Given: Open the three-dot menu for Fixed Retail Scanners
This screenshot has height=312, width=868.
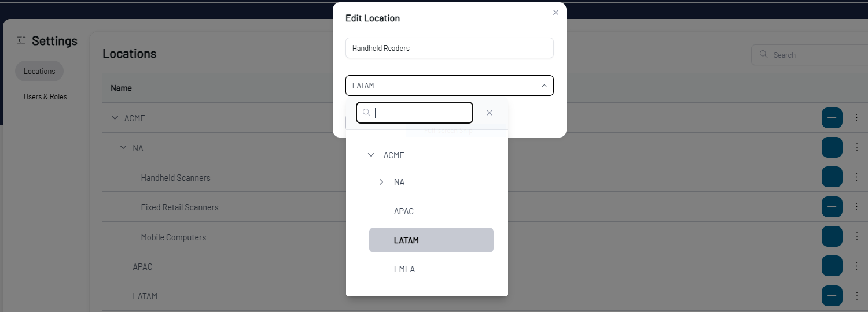Looking at the screenshot, I should click(857, 206).
